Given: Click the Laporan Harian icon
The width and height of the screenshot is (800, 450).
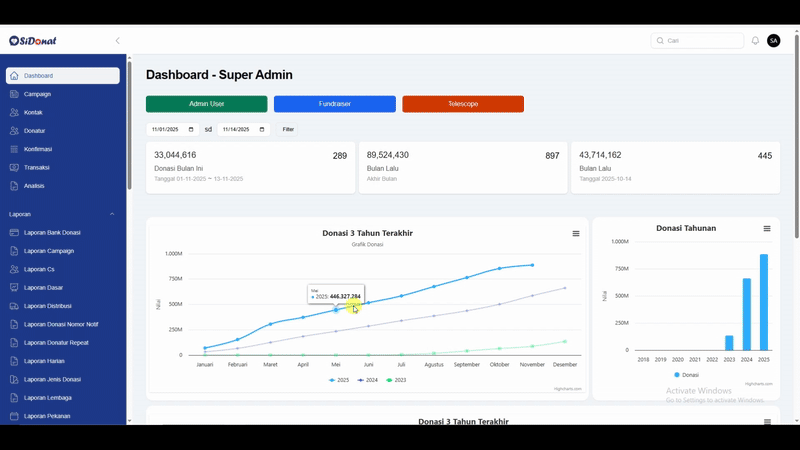Looking at the screenshot, I should pos(14,361).
